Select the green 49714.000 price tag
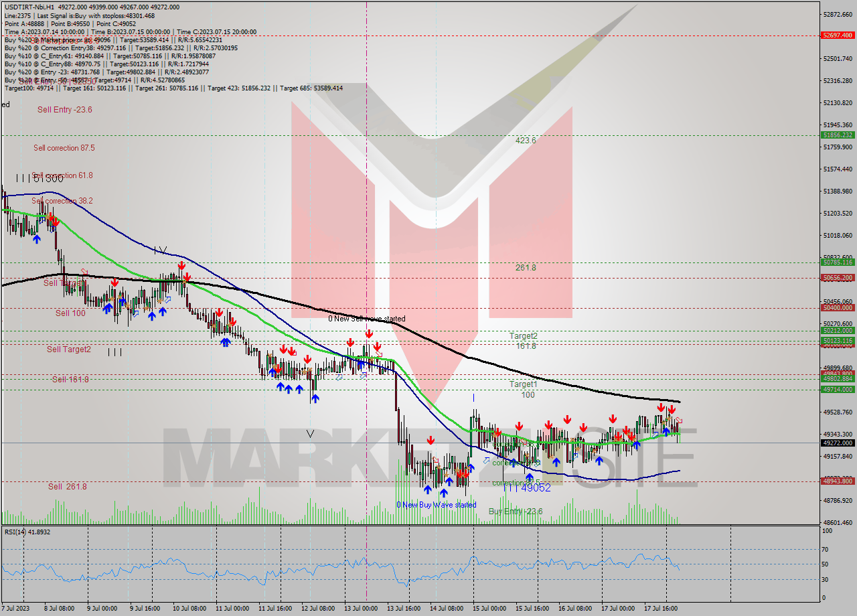The width and height of the screenshot is (857, 616). click(x=838, y=389)
